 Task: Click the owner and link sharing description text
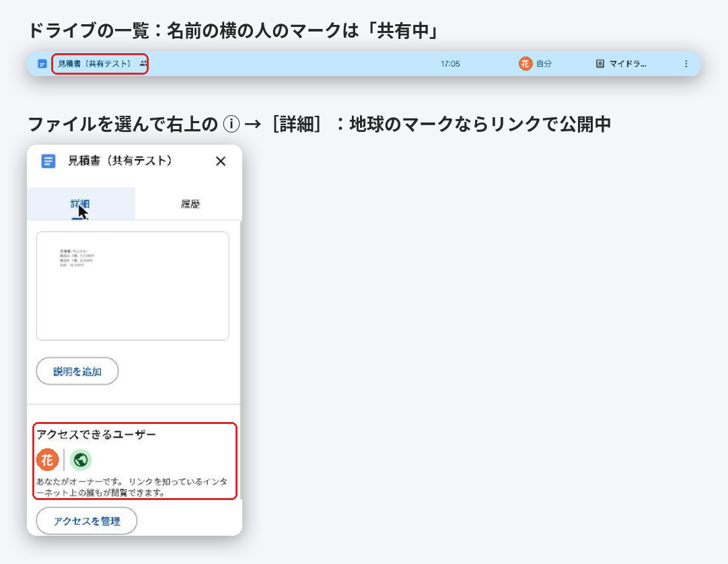pos(132,487)
